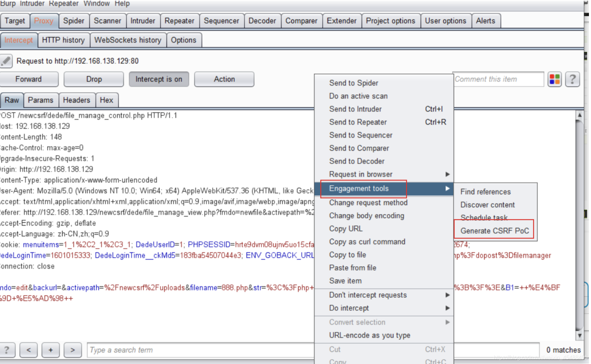This screenshot has width=591, height=364.
Task: Click the scrollbar down arrow in the request editor
Action: tap(580, 335)
